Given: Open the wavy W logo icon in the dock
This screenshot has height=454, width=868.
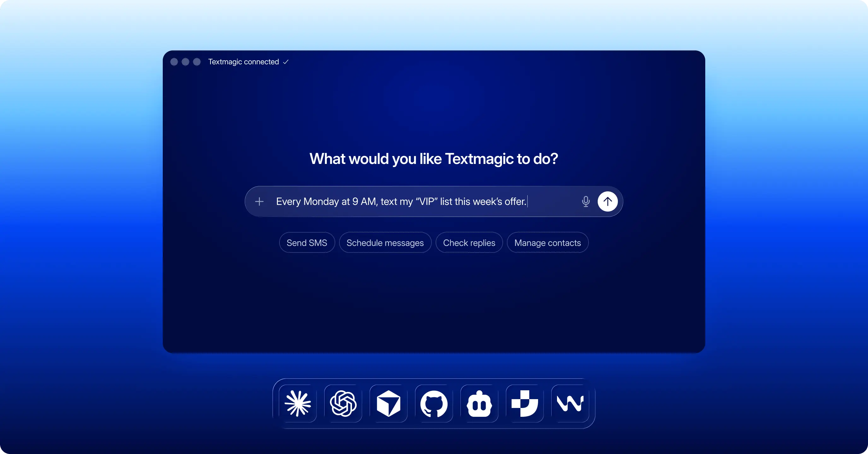Looking at the screenshot, I should point(570,404).
